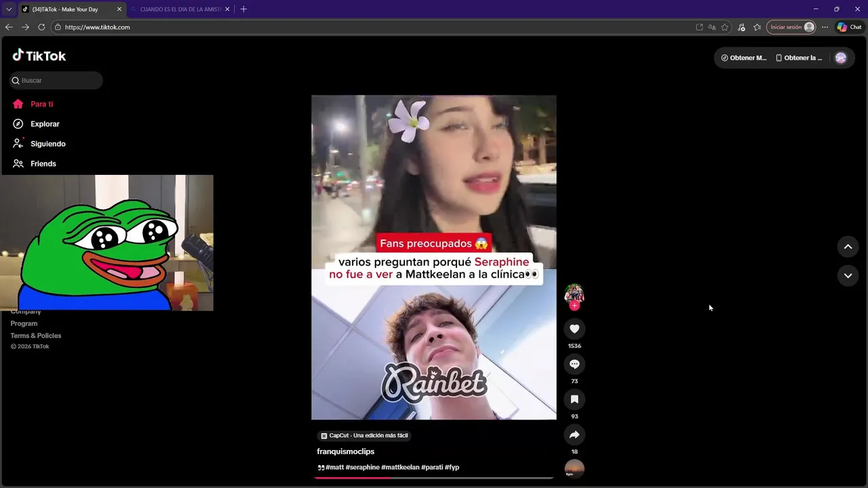
Task: Open the page in app icon
Action: [699, 27]
